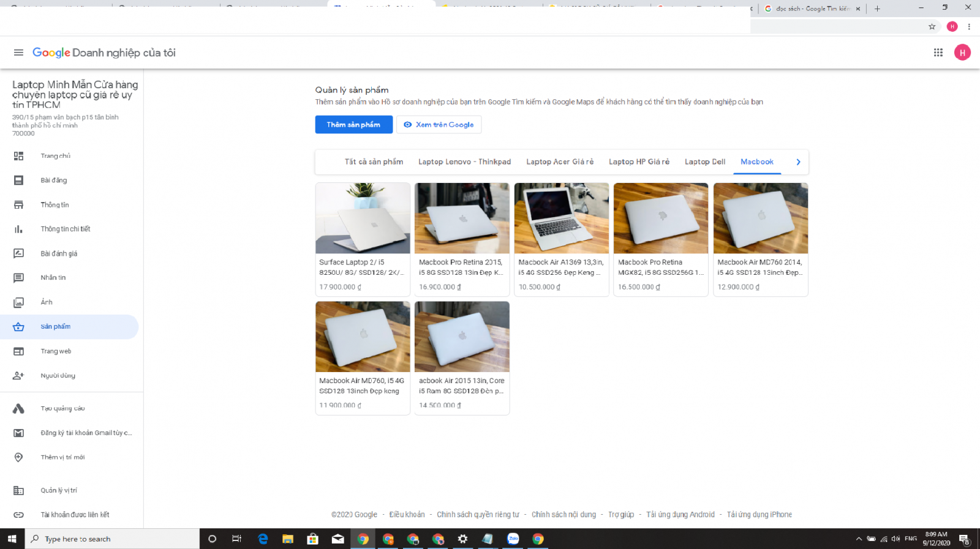Show hidden system tray icons
Image resolution: width=980 pixels, height=549 pixels.
coord(859,539)
